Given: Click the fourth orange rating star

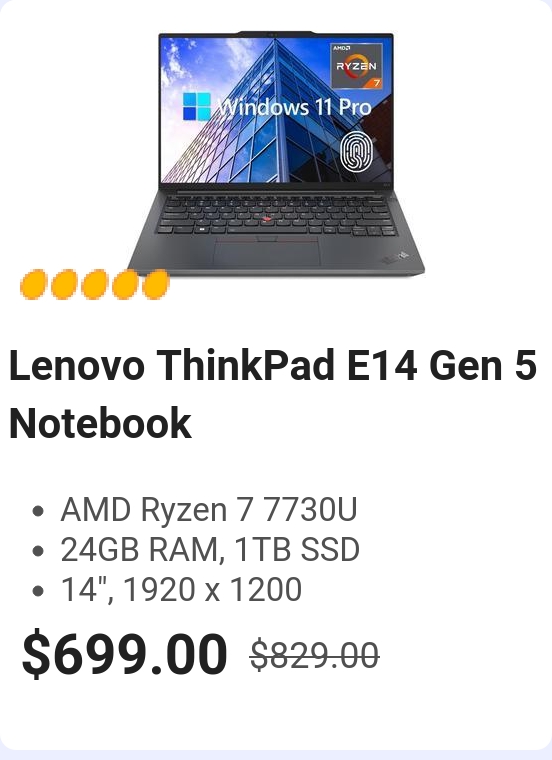Looking at the screenshot, I should pos(126,285).
